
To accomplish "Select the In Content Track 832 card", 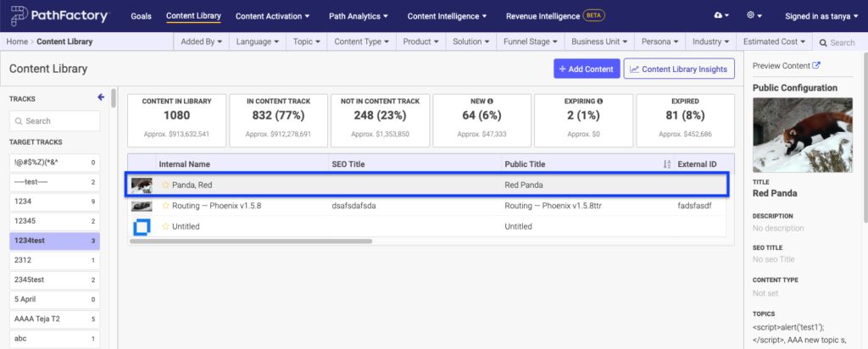I will pyautogui.click(x=278, y=120).
